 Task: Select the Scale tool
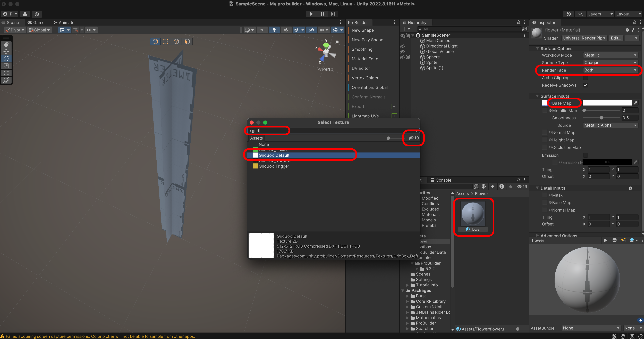[x=6, y=66]
